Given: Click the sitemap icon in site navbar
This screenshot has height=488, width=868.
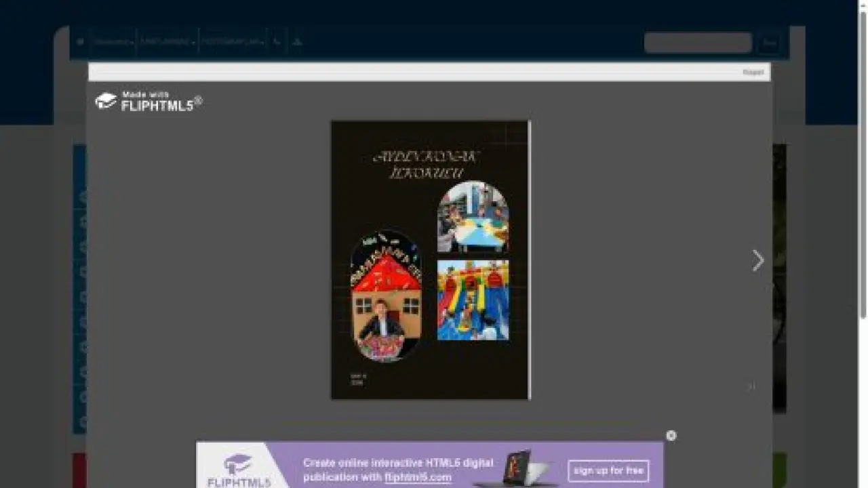Looking at the screenshot, I should coord(297,42).
